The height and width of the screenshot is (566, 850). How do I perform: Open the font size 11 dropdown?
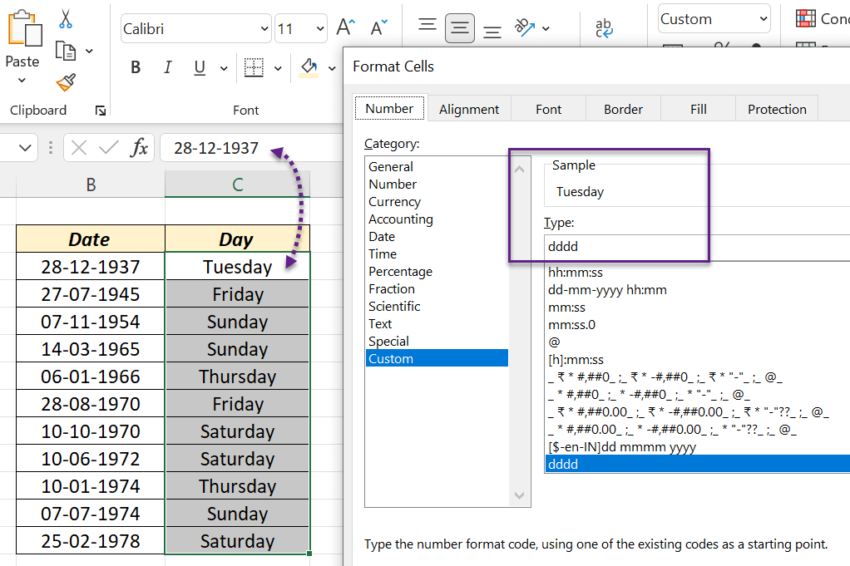(x=319, y=29)
